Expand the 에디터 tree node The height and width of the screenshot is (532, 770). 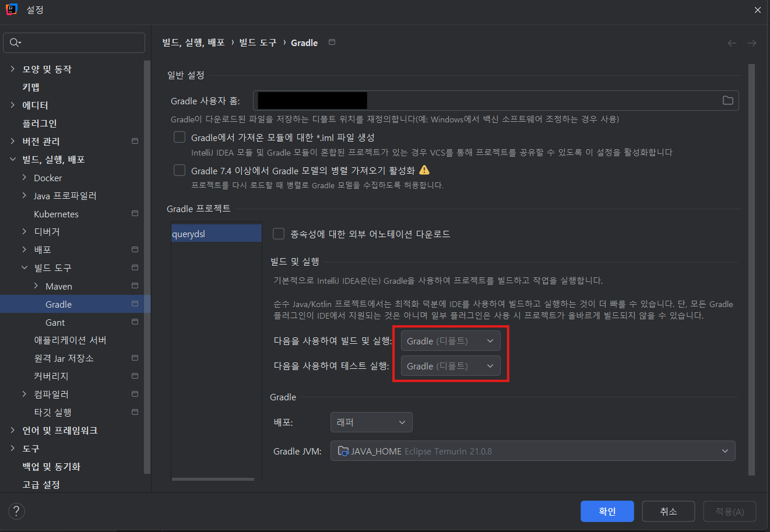pos(13,105)
